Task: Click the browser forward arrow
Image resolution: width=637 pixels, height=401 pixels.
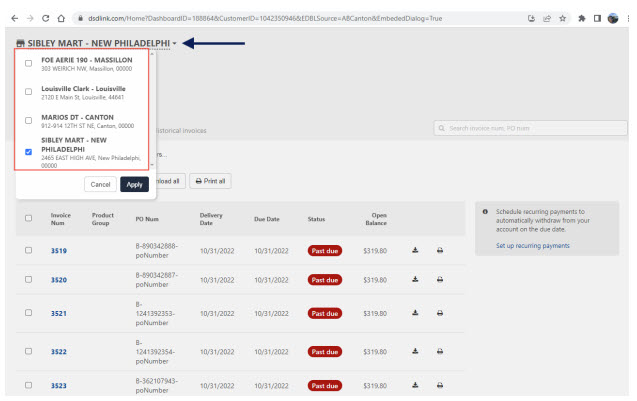Action: click(x=30, y=18)
